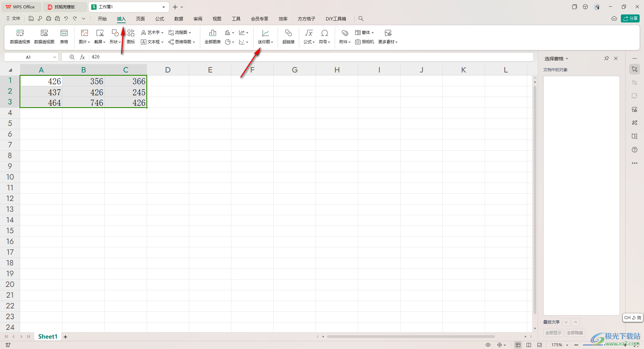This screenshot has height=349, width=644.
Task: Click the search magnifier in the ribbon tabs
Action: coord(361,19)
